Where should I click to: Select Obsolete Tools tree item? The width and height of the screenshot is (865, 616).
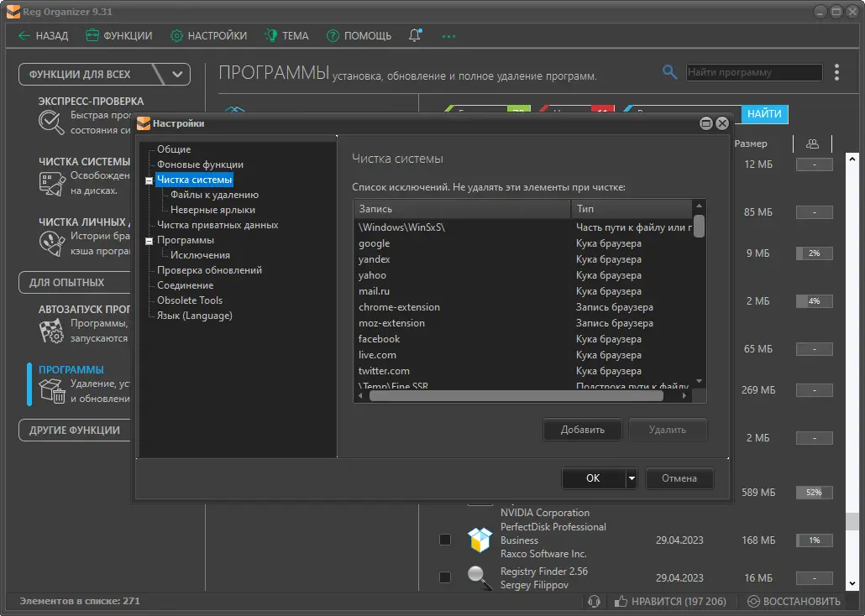(190, 300)
